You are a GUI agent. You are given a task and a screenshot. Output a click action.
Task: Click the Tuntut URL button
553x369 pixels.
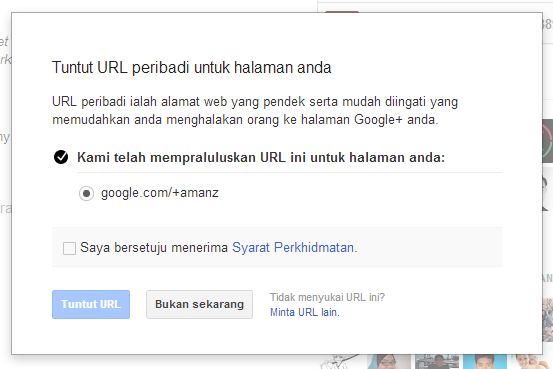91,304
